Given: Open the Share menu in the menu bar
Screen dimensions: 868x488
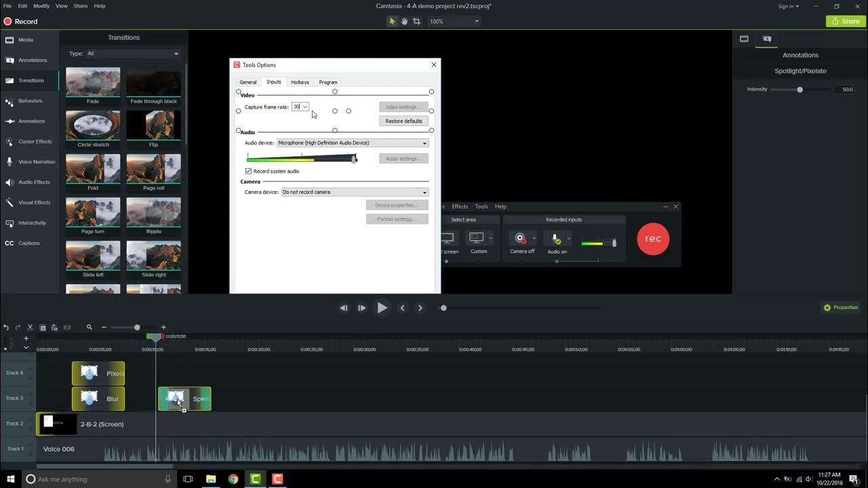Looking at the screenshot, I should pos(80,6).
